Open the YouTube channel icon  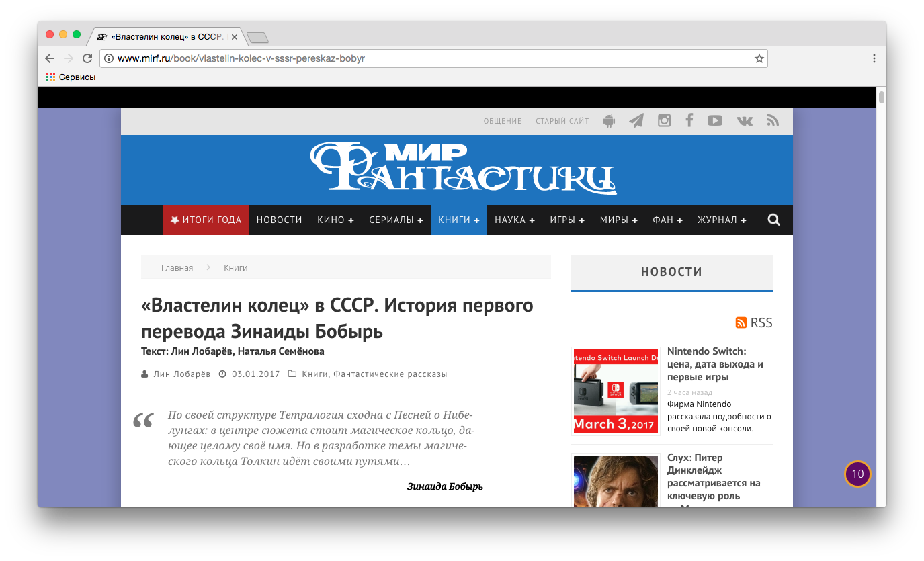[715, 121]
